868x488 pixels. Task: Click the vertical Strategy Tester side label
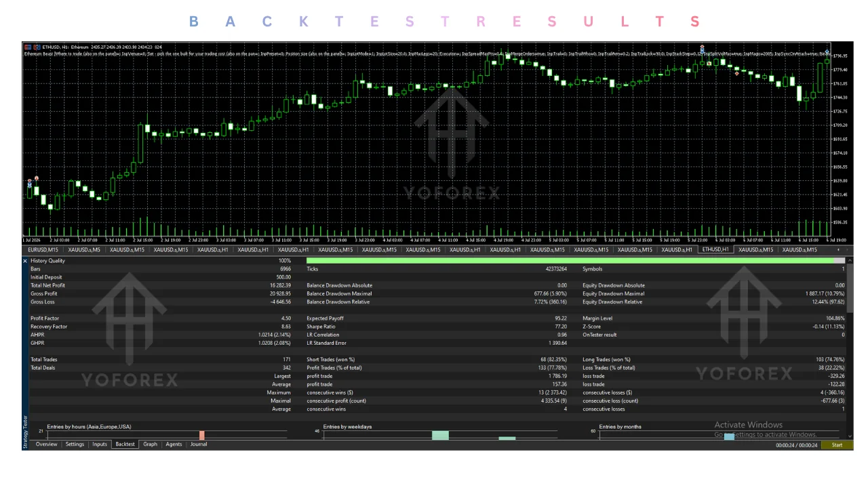[26, 432]
